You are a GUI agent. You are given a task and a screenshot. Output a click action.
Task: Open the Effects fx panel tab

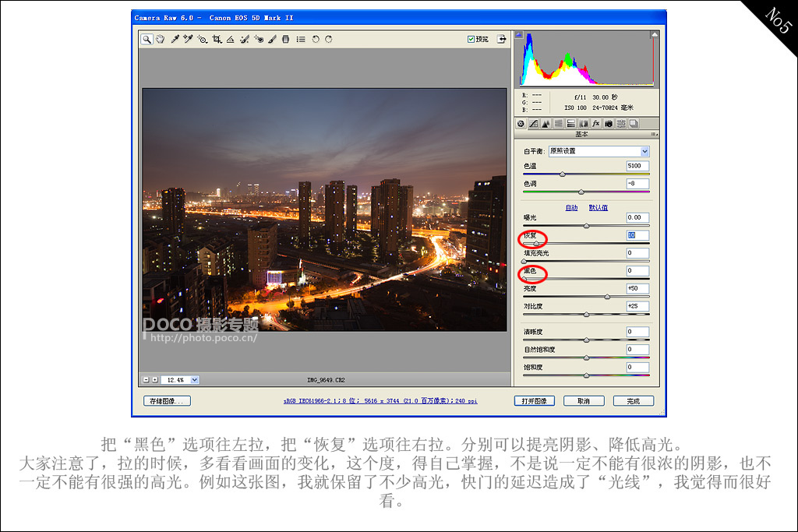click(596, 124)
